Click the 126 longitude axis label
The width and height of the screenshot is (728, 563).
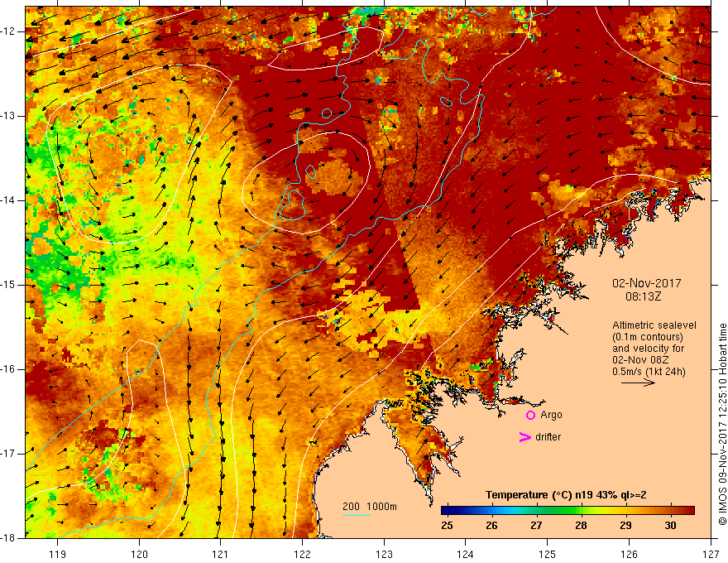point(629,554)
